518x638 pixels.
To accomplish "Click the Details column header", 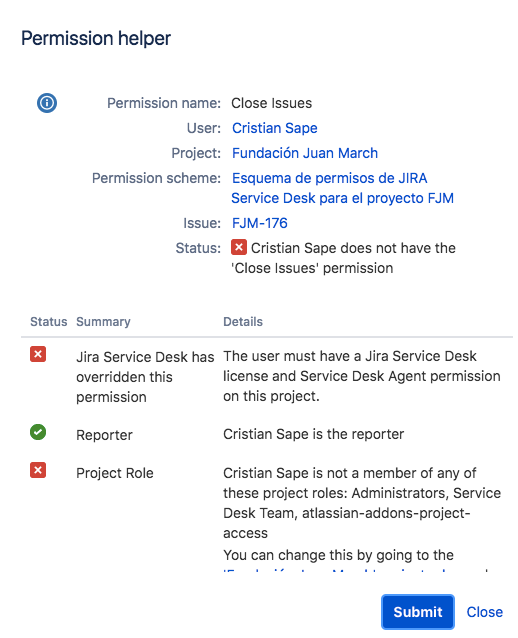I will 243,321.
